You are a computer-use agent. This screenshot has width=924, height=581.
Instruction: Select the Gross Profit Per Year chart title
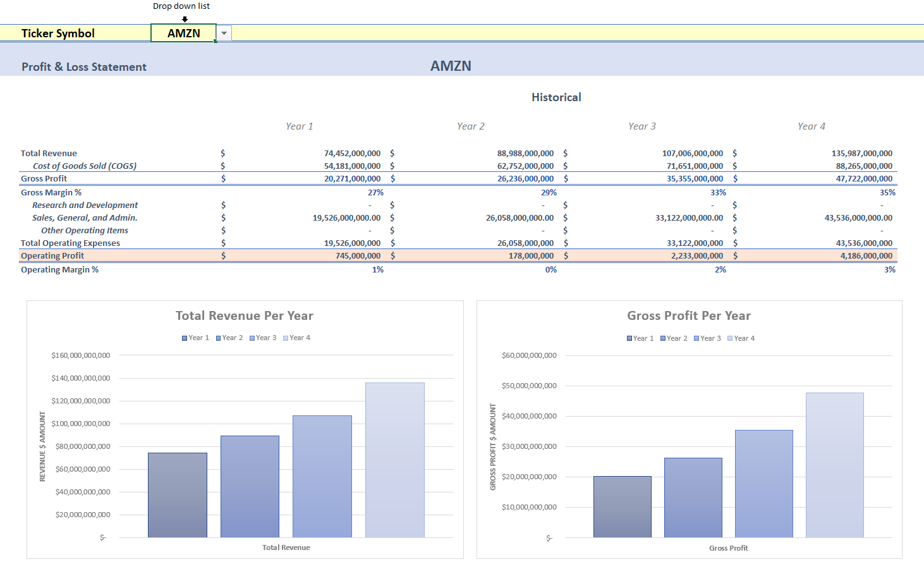pos(688,315)
